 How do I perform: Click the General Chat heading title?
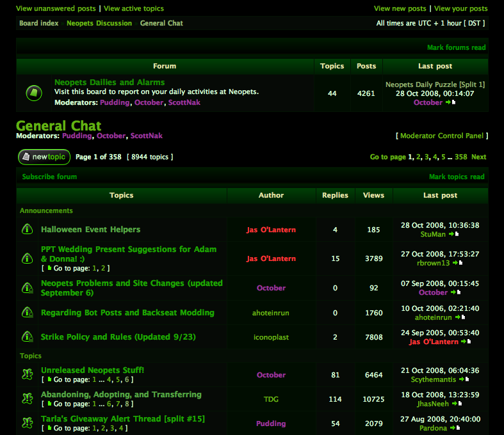(x=58, y=125)
